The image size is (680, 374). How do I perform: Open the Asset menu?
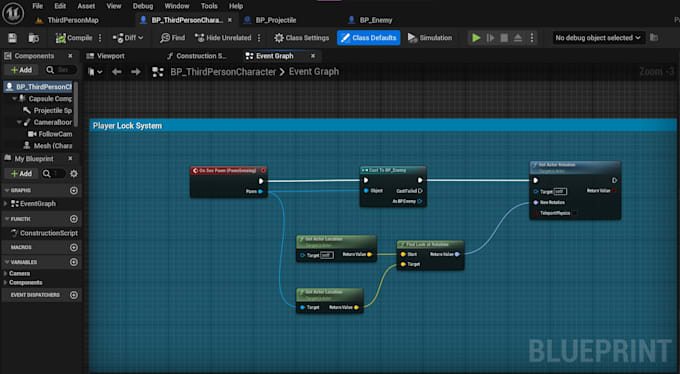click(86, 6)
